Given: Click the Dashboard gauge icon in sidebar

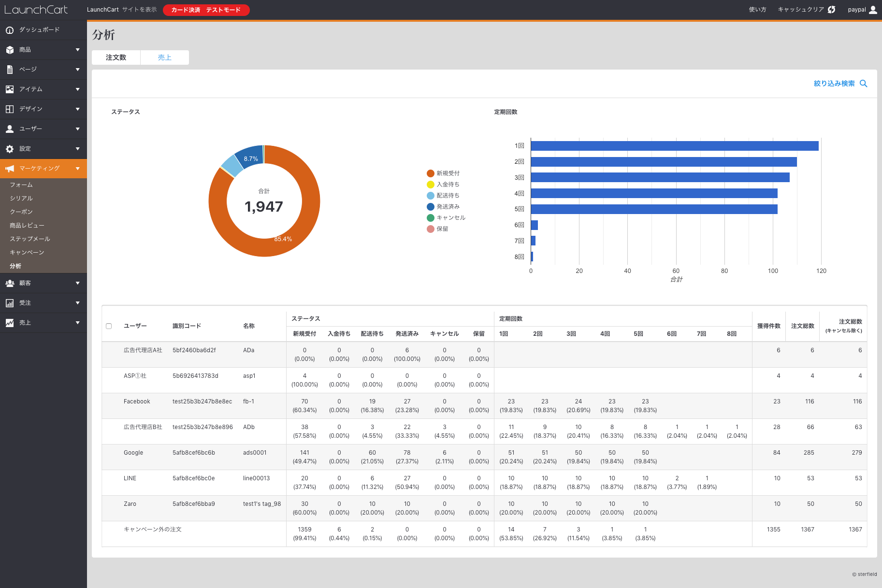Looking at the screenshot, I should tap(10, 30).
